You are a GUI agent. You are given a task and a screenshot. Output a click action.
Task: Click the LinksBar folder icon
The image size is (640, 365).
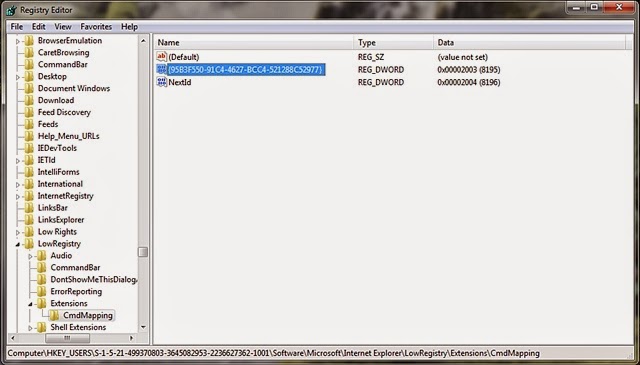(29, 207)
